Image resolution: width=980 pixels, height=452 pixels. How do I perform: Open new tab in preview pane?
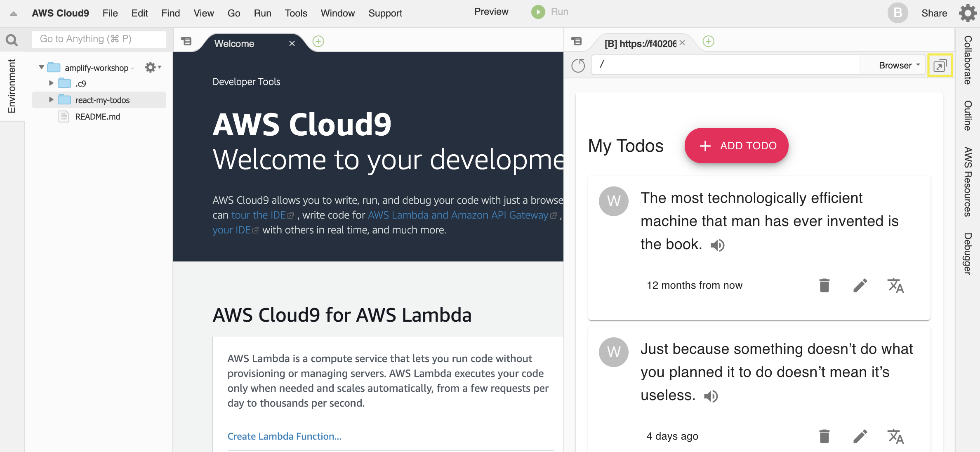pos(708,41)
